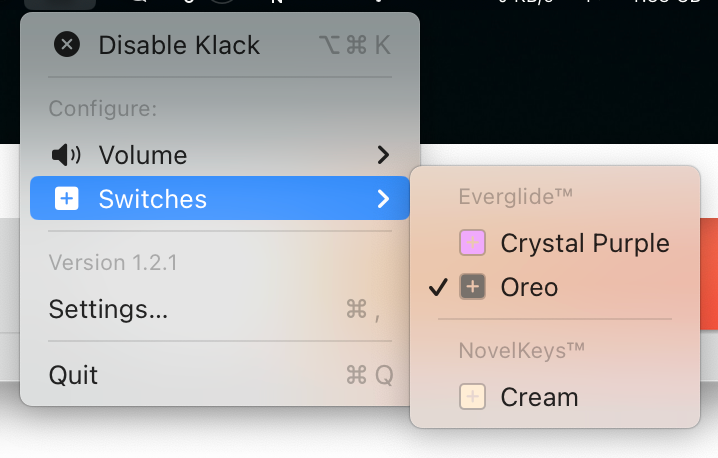Toggle Klack off via Disable Klack
The height and width of the screenshot is (458, 718).
click(179, 45)
